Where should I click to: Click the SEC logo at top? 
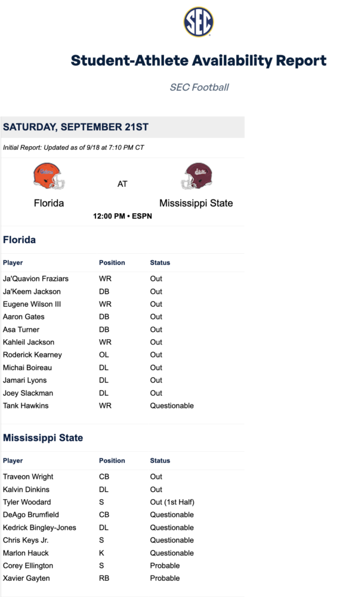[x=198, y=23]
